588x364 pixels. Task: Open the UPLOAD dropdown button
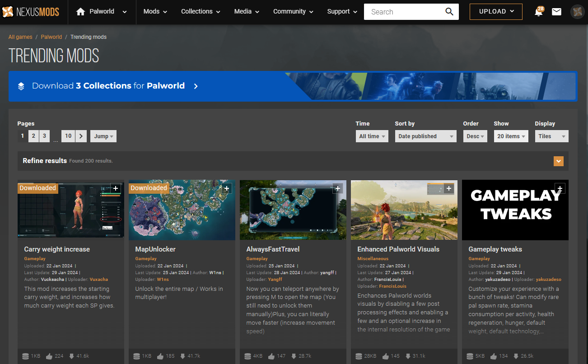point(496,12)
